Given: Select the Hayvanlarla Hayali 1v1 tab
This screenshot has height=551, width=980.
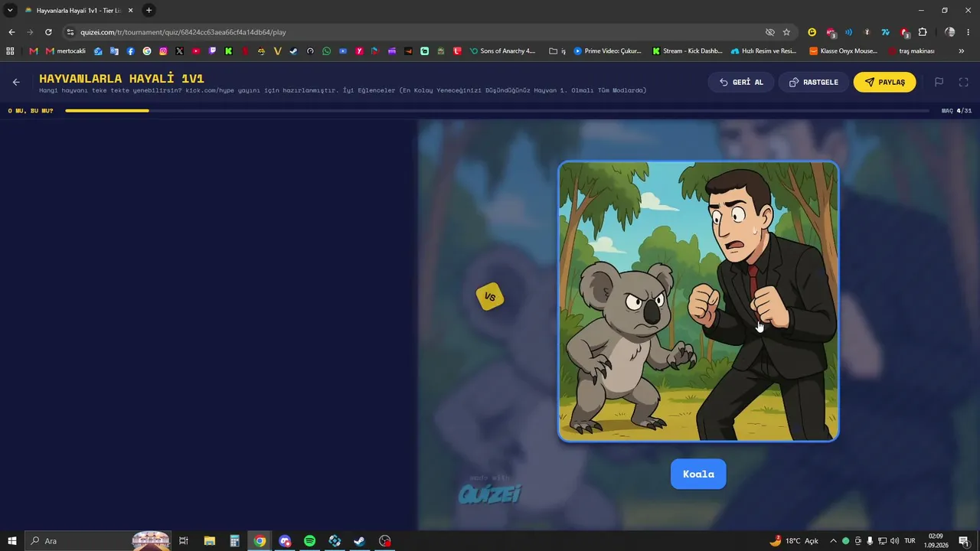Looking at the screenshot, I should pos(79,10).
